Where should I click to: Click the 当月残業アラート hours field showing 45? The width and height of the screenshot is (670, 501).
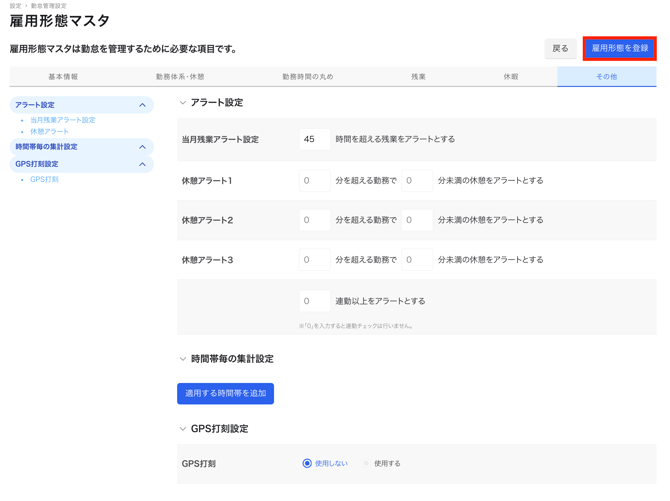[x=314, y=139]
